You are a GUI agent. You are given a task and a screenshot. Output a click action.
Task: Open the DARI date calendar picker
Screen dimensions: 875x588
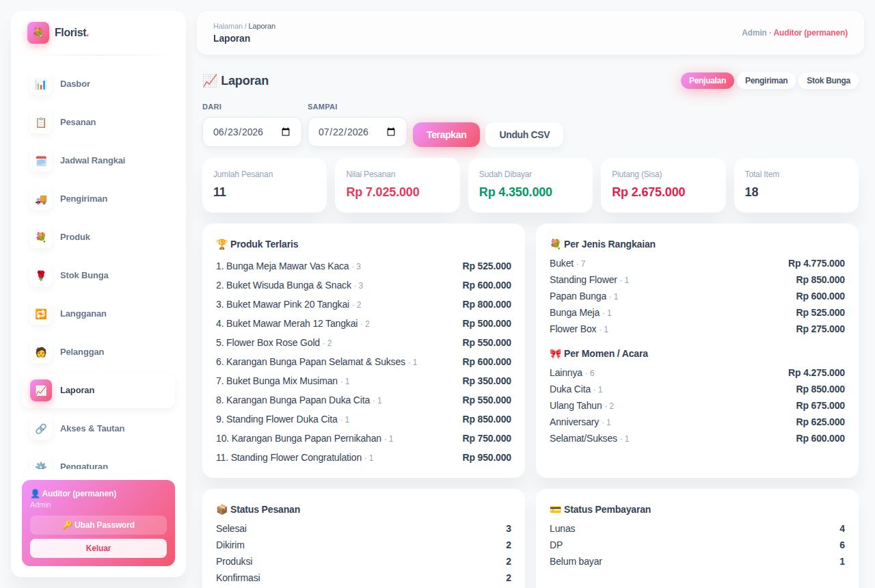286,132
